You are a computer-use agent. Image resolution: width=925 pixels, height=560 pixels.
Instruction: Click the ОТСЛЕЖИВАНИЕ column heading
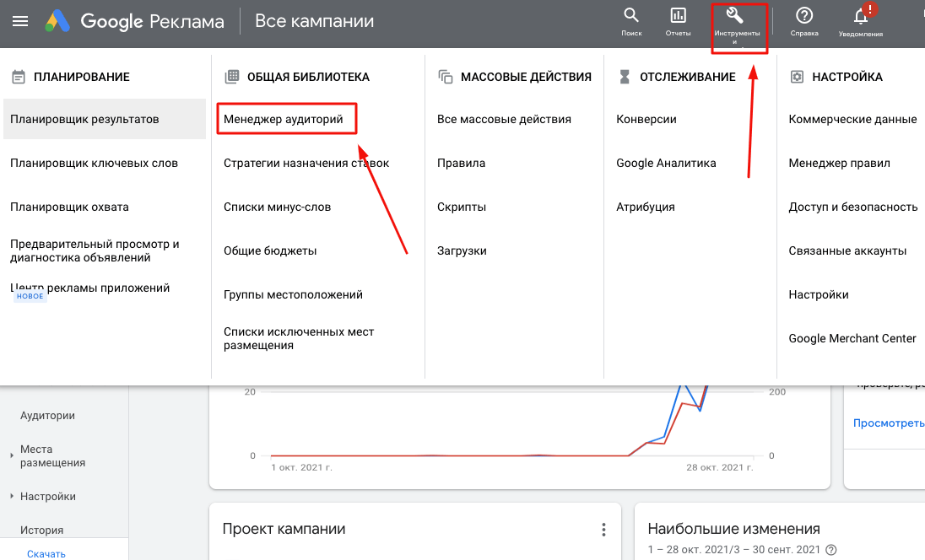[688, 77]
